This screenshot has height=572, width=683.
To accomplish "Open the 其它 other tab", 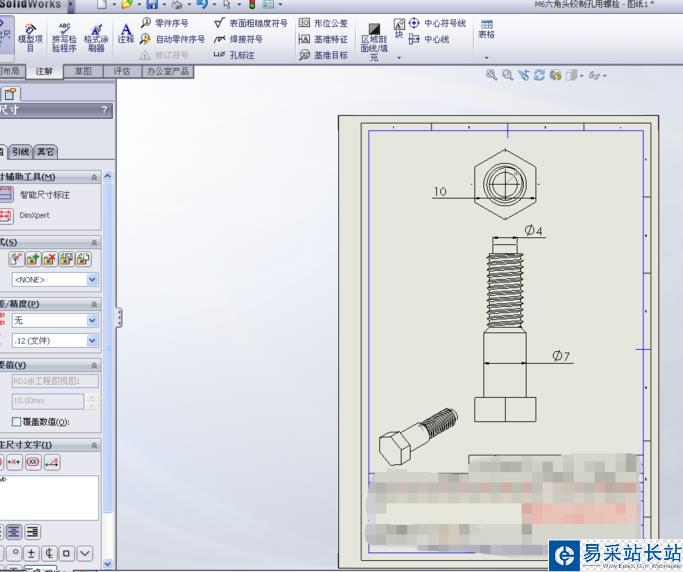I will coord(45,151).
